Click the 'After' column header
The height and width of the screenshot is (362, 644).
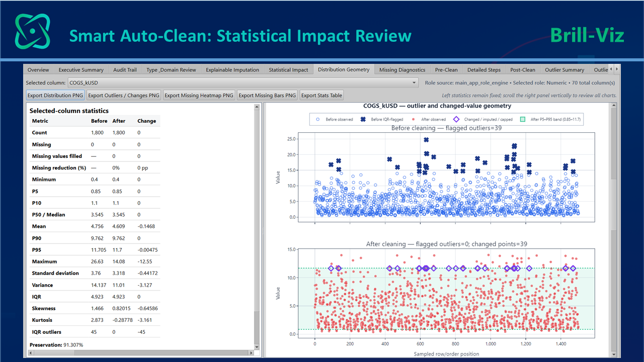[119, 121]
